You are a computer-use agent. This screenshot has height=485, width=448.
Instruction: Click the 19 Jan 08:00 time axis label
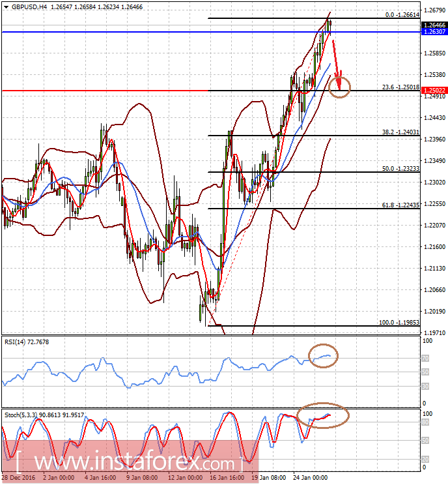point(269,478)
